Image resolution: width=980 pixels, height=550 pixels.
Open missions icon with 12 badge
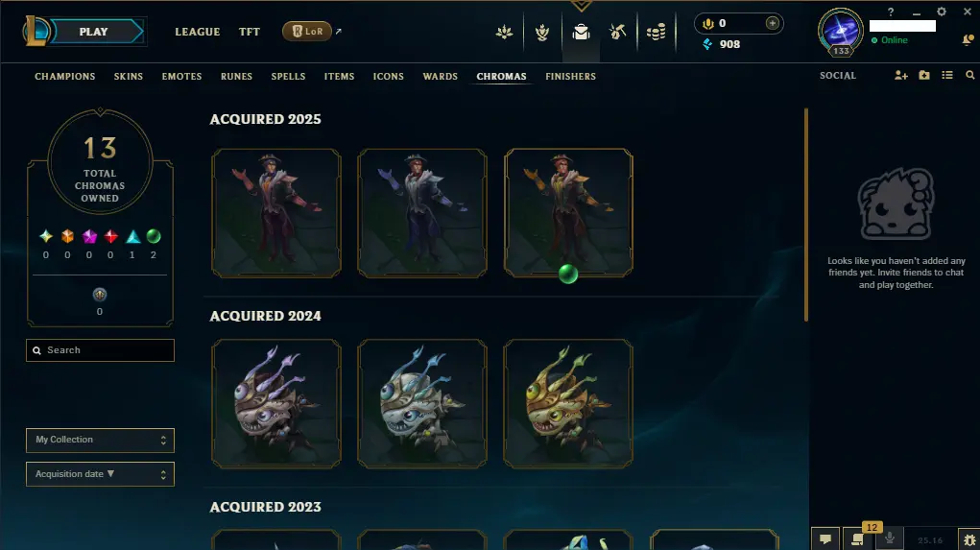(x=857, y=539)
